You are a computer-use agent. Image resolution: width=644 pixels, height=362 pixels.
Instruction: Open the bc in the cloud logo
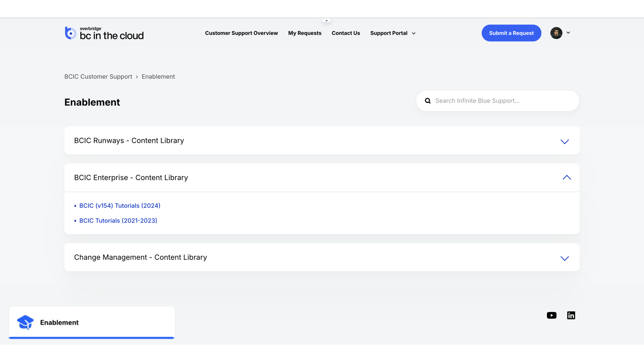pos(104,33)
